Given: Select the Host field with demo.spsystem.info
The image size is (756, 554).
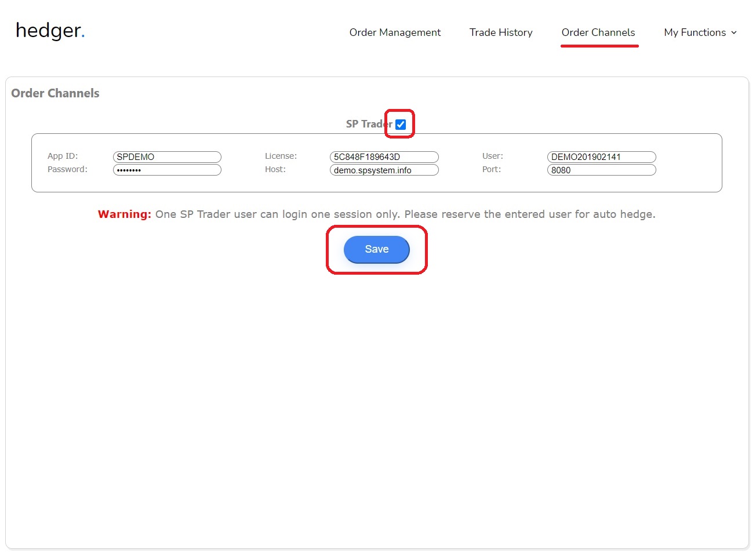Looking at the screenshot, I should click(384, 170).
